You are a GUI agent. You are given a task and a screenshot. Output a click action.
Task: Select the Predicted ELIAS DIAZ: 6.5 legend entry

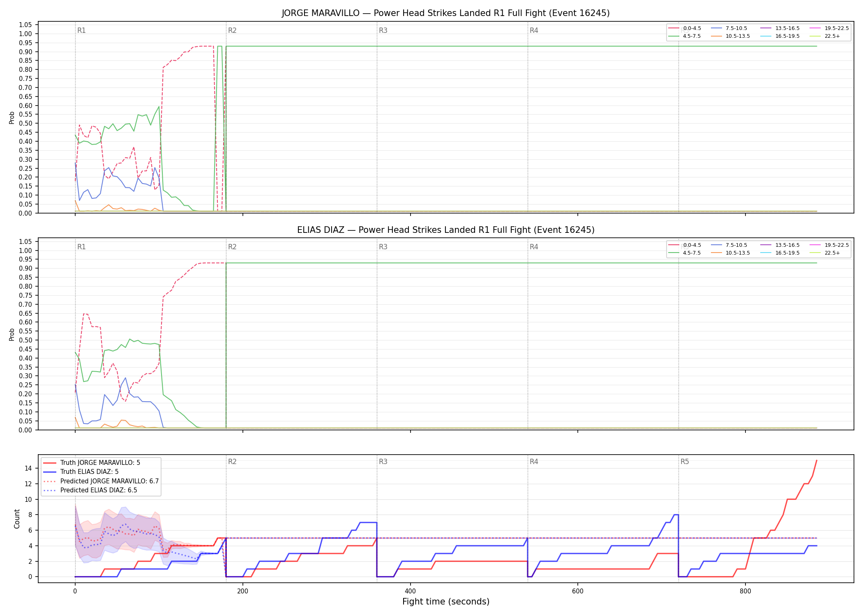pyautogui.click(x=90, y=490)
